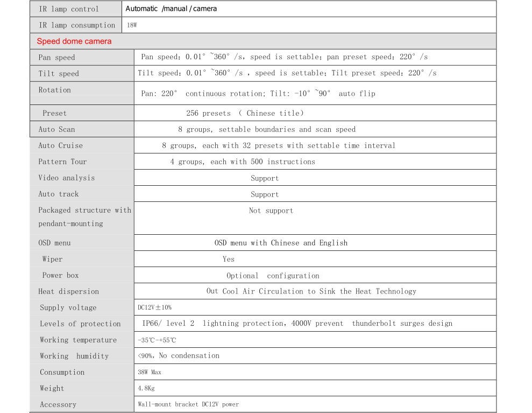Select the 'Pan speed' row label

[x=56, y=58]
